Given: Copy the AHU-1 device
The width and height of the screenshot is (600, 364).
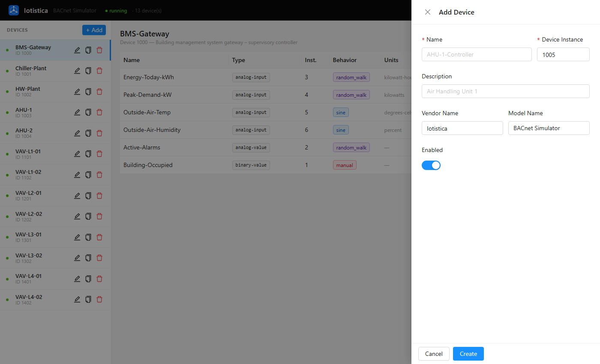Looking at the screenshot, I should (x=88, y=112).
